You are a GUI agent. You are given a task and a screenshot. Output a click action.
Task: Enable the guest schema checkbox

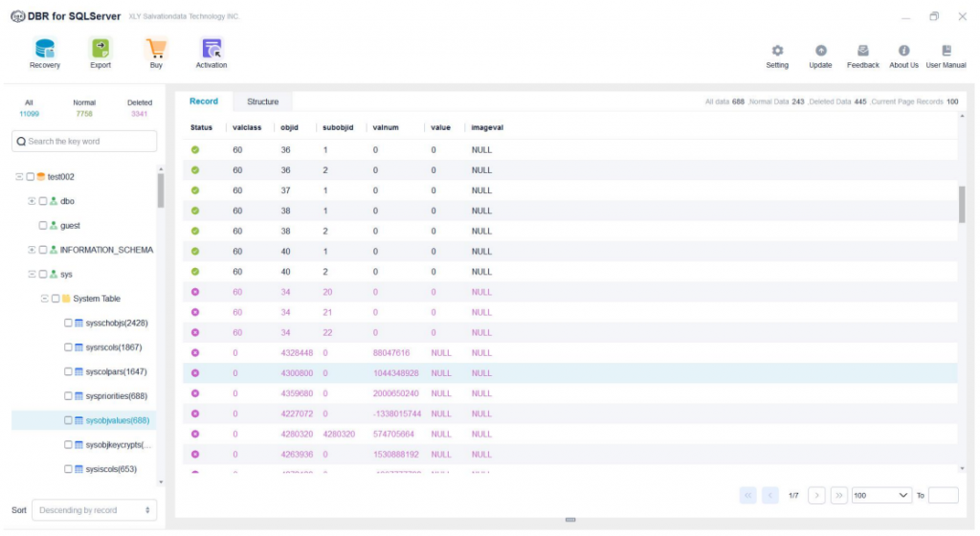43,226
